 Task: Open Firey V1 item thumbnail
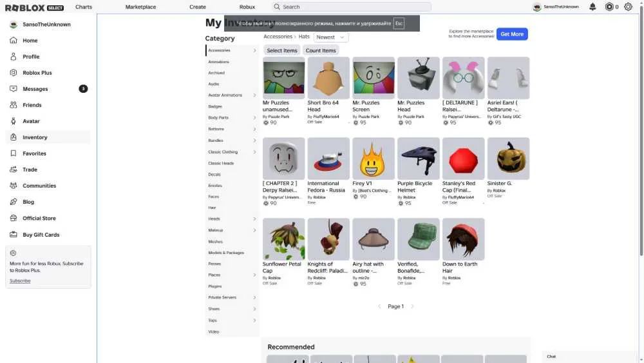click(x=374, y=159)
